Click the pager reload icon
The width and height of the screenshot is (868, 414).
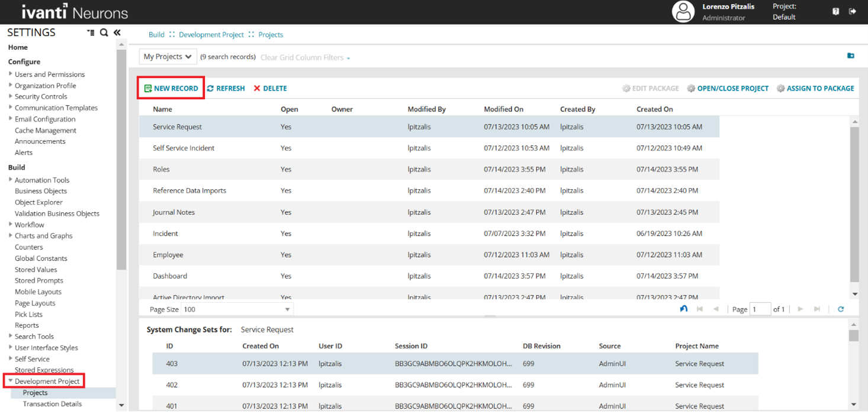point(841,309)
